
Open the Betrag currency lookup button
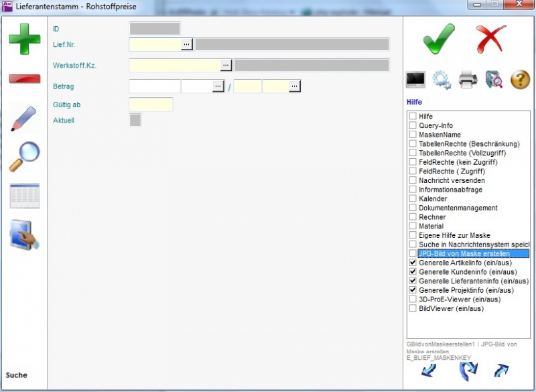coord(218,86)
